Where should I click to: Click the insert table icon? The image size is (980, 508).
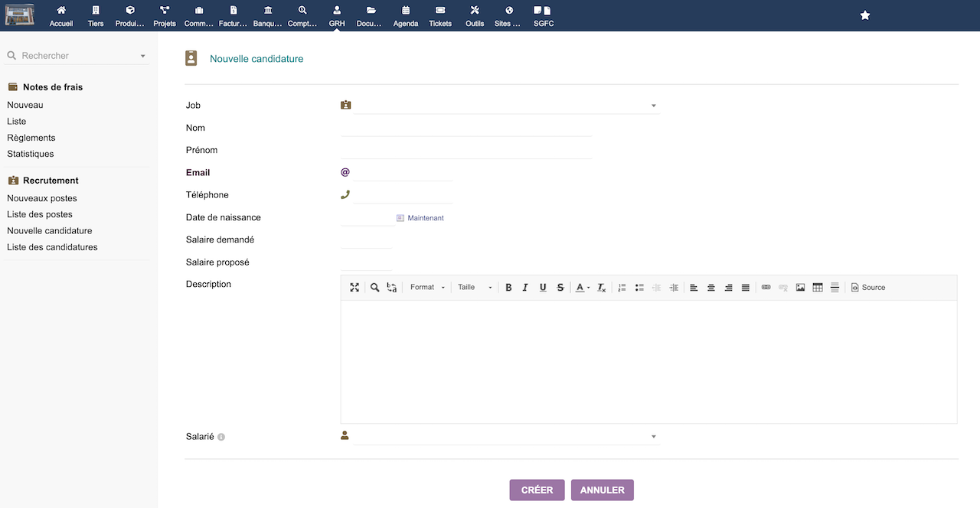tap(818, 288)
